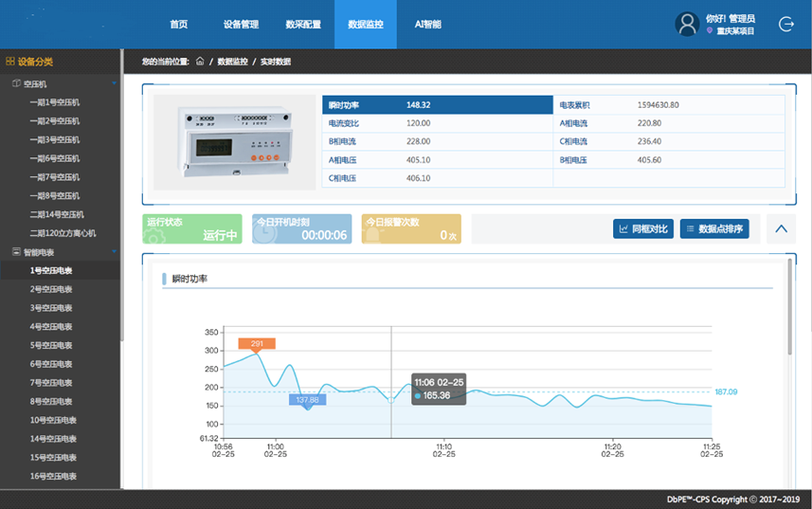Open the 设备管理 menu tab

click(241, 25)
